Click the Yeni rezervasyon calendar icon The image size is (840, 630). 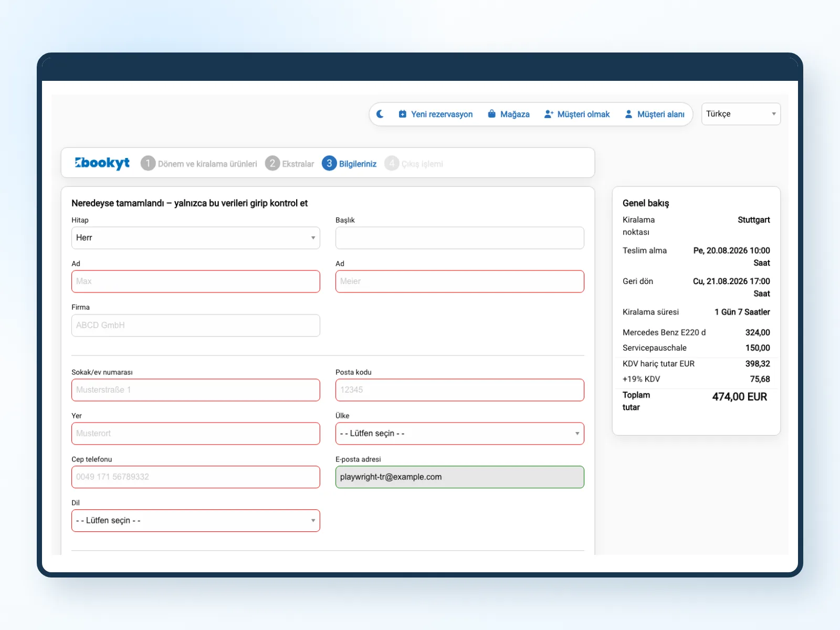tap(402, 114)
